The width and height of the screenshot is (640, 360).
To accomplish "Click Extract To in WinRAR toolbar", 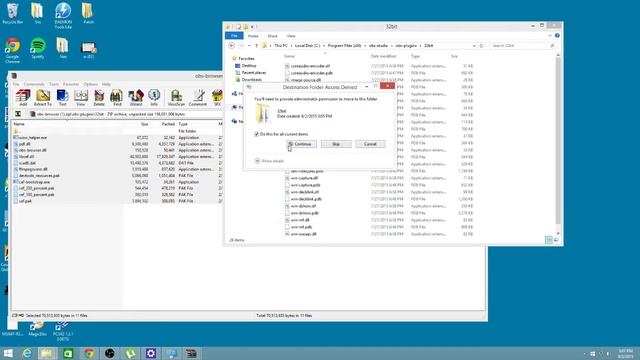I will pos(42,98).
